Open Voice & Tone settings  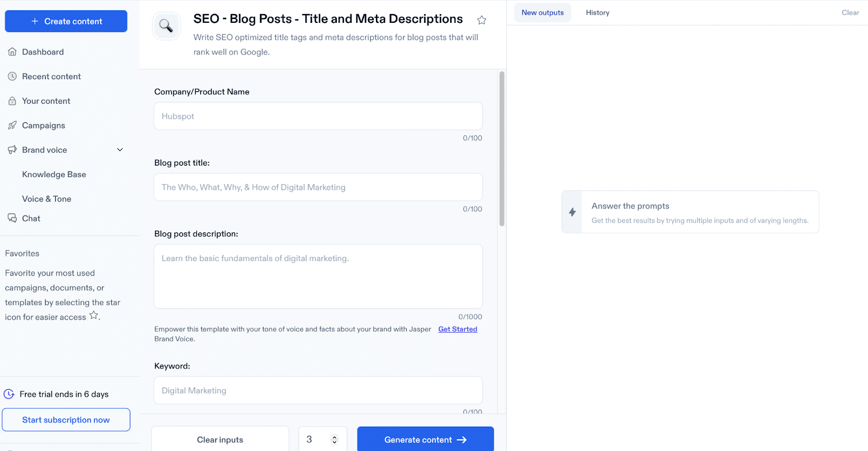point(47,199)
